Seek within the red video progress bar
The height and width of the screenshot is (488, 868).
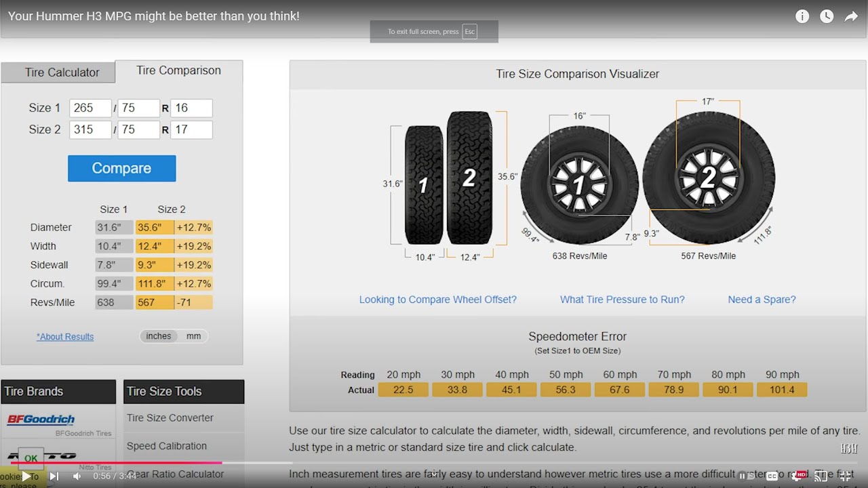coord(116,463)
